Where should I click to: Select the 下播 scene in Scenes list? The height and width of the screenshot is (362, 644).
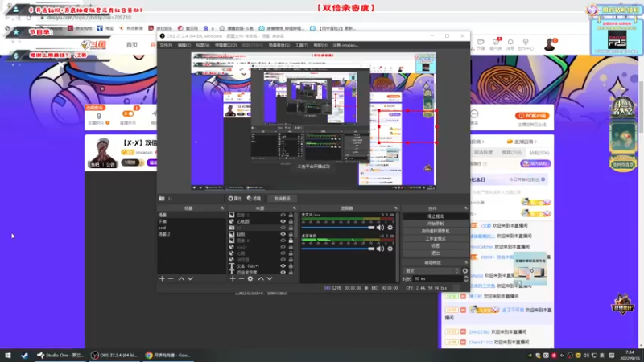coord(191,222)
